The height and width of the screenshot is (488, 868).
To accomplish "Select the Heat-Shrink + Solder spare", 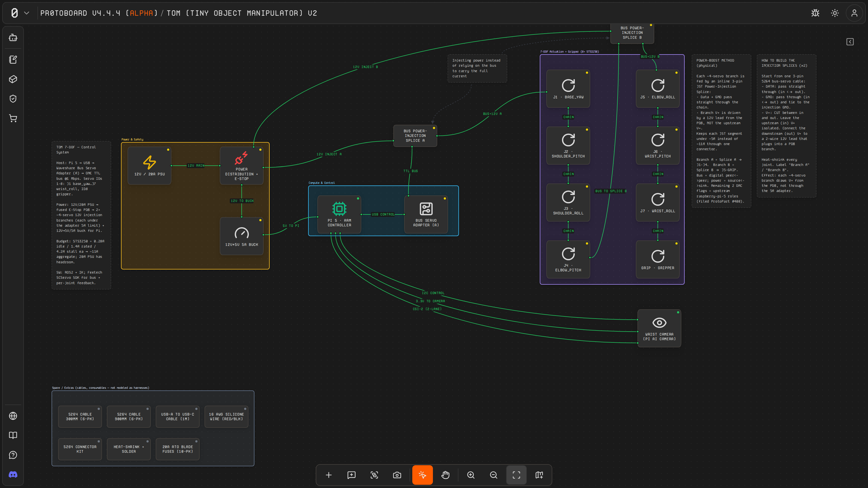I will (x=129, y=449).
